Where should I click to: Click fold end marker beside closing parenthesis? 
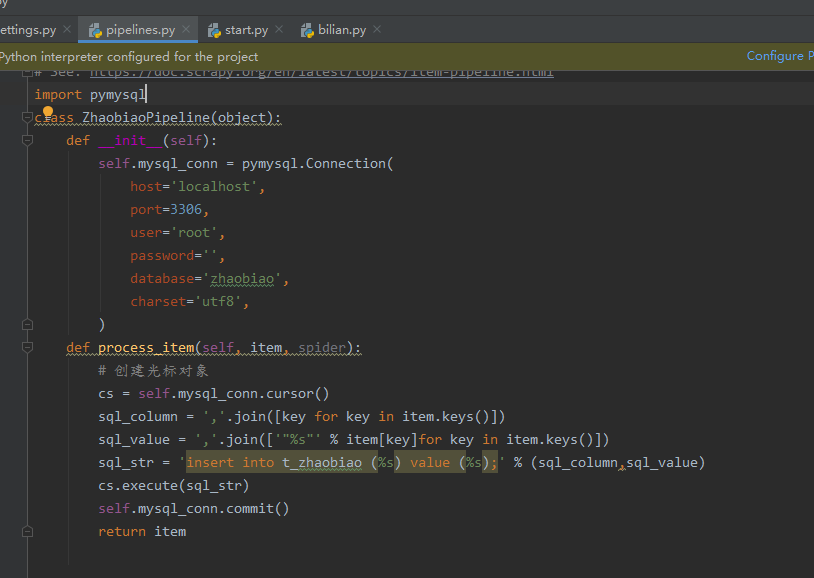pos(28,325)
